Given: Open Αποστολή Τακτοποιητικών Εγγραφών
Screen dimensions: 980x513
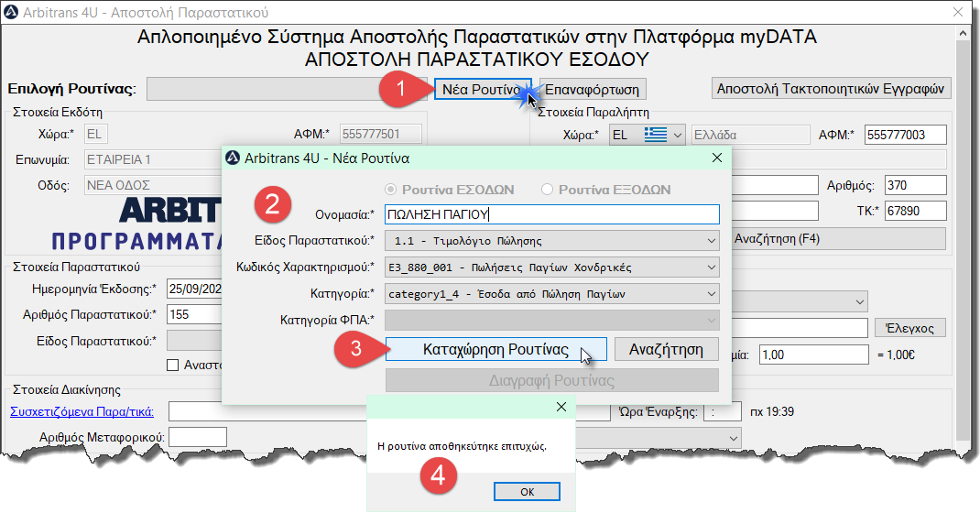Looking at the screenshot, I should pos(831,89).
